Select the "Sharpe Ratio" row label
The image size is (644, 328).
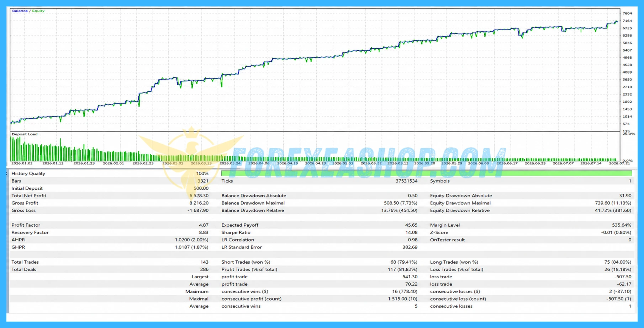coord(236,232)
